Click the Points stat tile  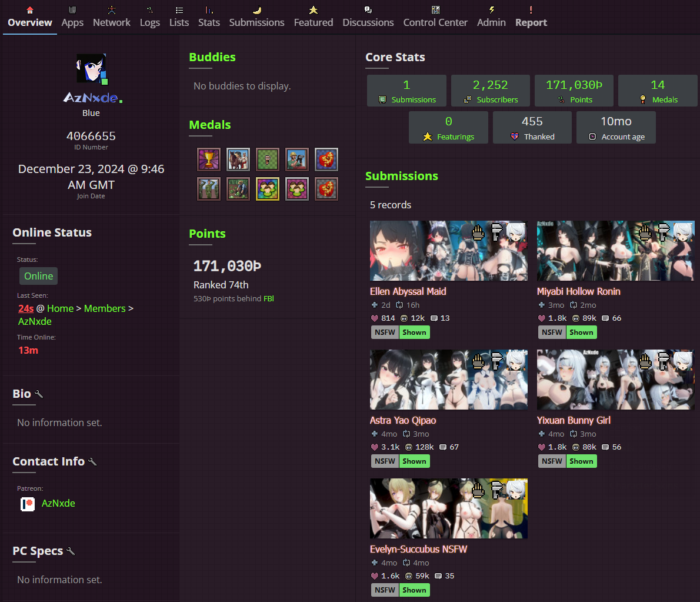[574, 91]
